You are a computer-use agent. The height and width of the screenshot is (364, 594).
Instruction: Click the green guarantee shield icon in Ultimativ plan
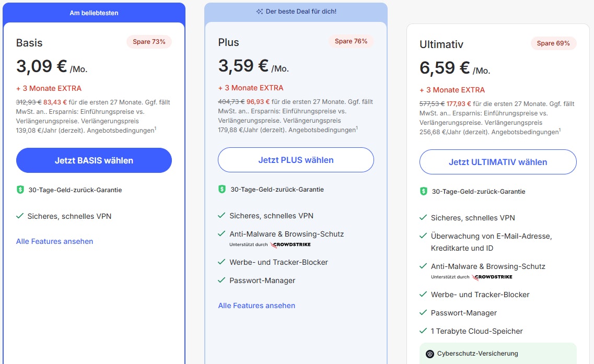pos(424,191)
